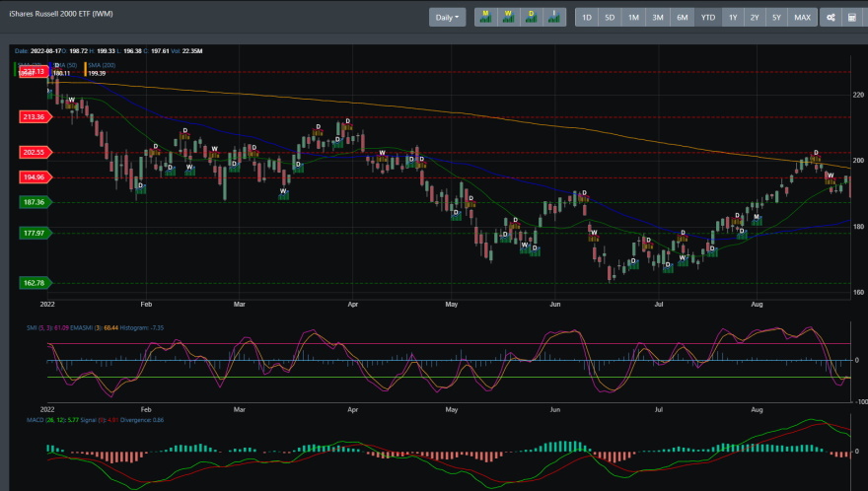Click the blue SMA 50 color bar
This screenshot has width=868, height=491.
pyautogui.click(x=50, y=69)
